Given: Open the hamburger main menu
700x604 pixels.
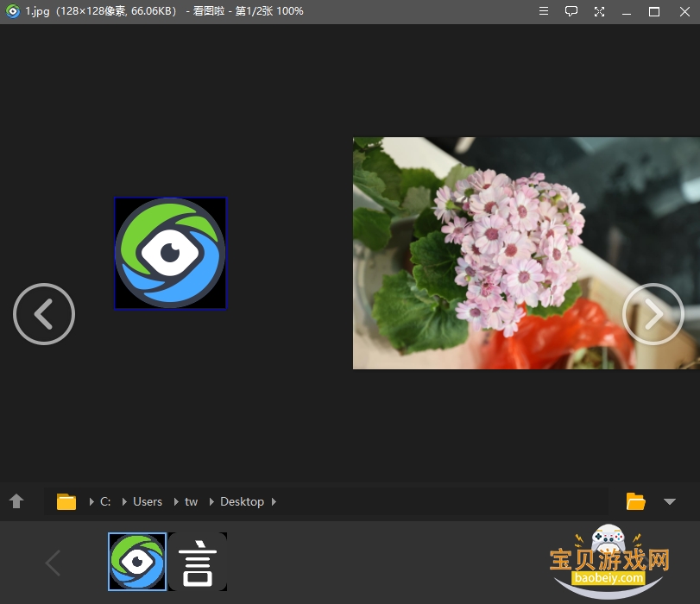Looking at the screenshot, I should pyautogui.click(x=543, y=11).
